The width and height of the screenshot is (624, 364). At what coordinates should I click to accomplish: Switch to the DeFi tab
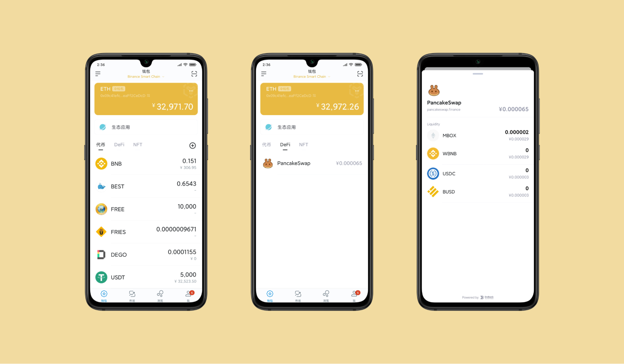click(x=120, y=144)
